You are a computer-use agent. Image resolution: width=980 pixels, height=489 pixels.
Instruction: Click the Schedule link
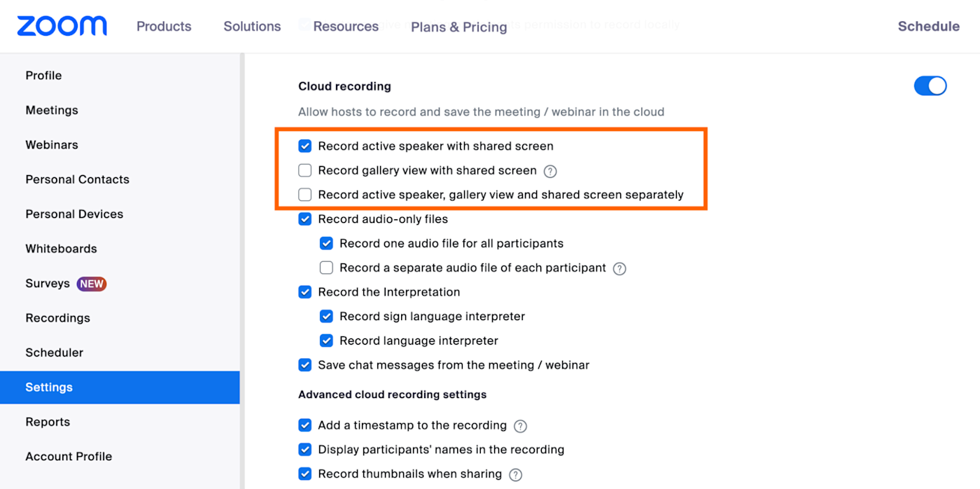coord(929,27)
